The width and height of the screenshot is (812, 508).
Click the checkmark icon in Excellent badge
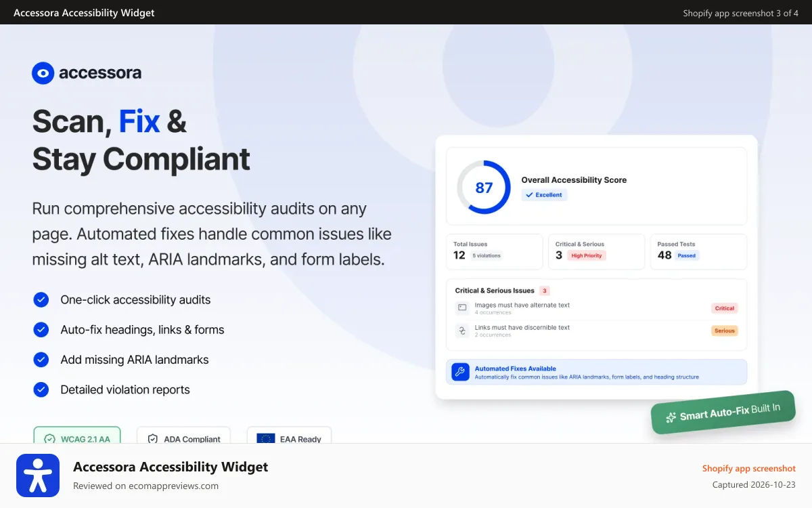(529, 194)
